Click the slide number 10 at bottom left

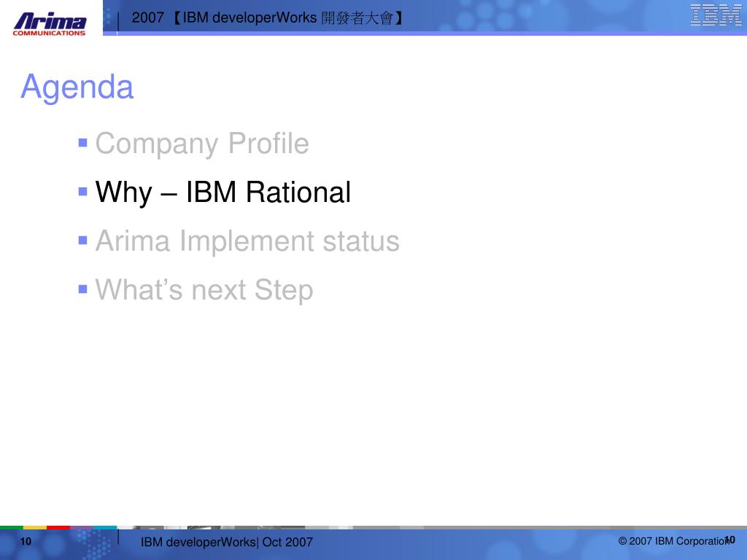coord(26,542)
